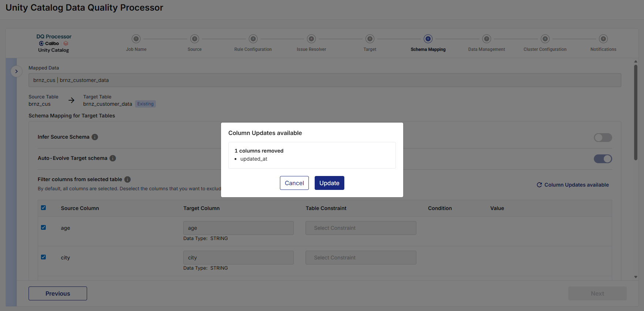
Task: Toggle the Auto-Evolve Target schema switch
Action: point(603,159)
